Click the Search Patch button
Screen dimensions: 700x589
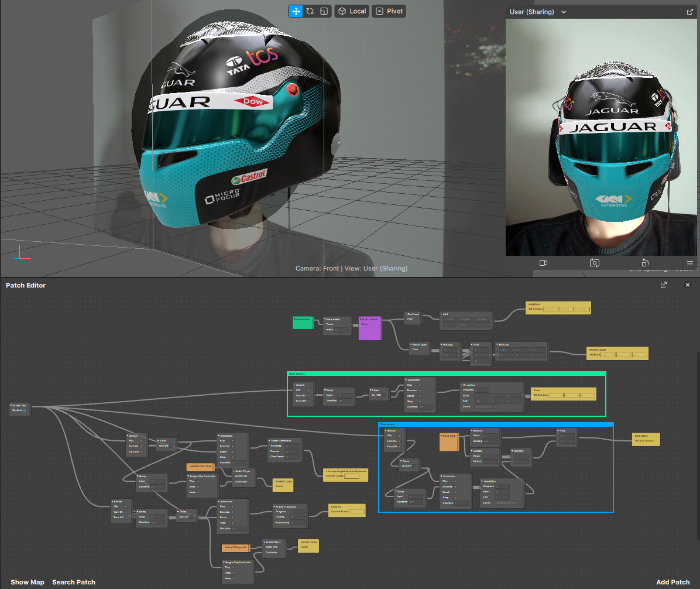(74, 582)
